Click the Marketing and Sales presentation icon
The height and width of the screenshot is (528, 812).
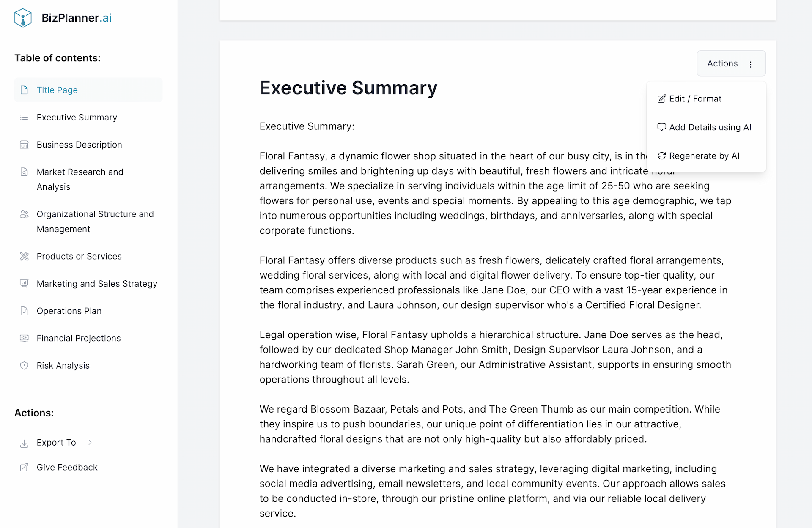(x=25, y=284)
